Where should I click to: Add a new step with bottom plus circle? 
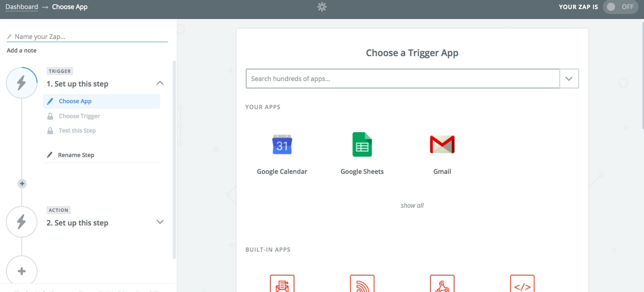point(22,271)
